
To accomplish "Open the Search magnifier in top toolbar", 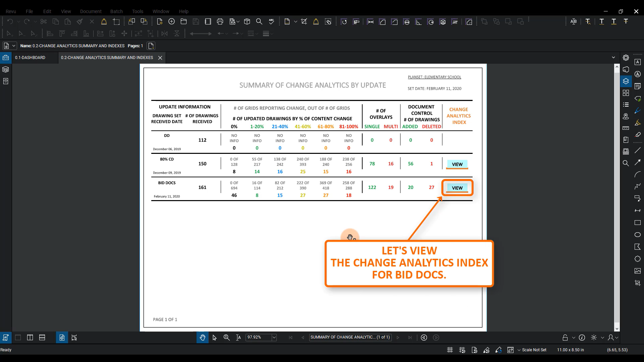I will click(259, 21).
